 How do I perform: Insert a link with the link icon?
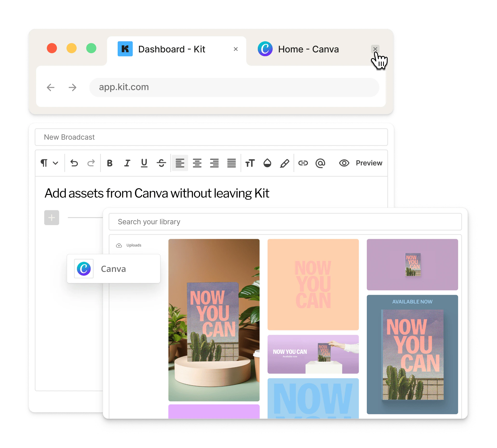303,163
